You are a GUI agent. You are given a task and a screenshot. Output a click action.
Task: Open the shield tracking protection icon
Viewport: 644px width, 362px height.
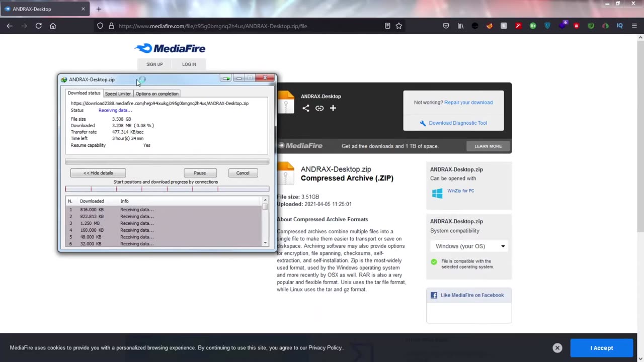pyautogui.click(x=100, y=26)
